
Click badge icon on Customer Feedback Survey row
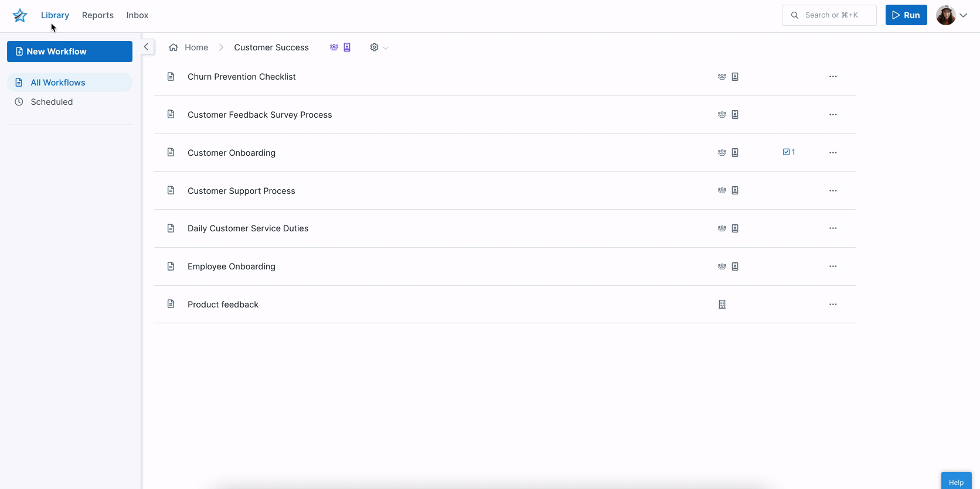(x=735, y=115)
